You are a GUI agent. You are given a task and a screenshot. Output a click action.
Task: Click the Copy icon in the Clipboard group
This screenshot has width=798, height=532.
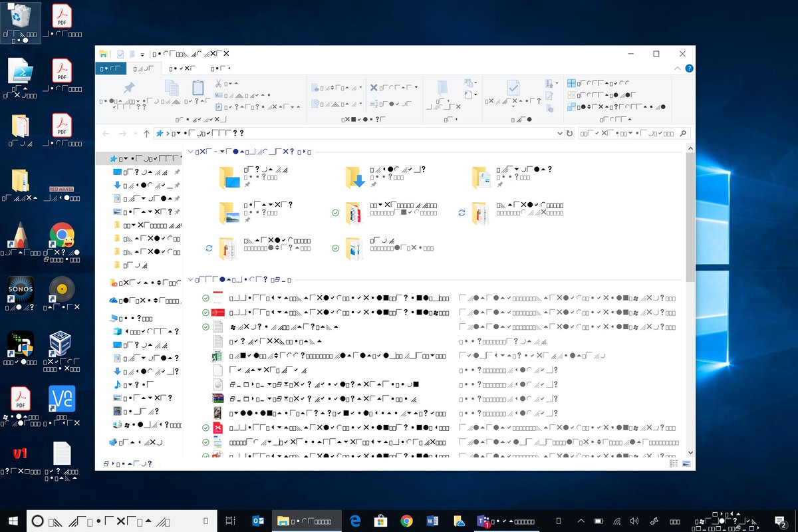(x=171, y=88)
